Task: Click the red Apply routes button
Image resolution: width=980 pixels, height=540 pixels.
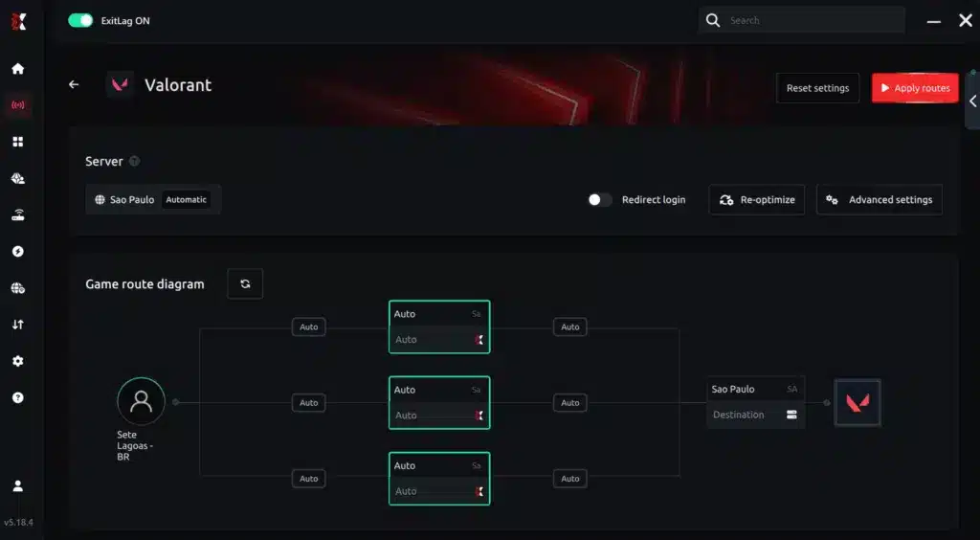Action: 915,88
